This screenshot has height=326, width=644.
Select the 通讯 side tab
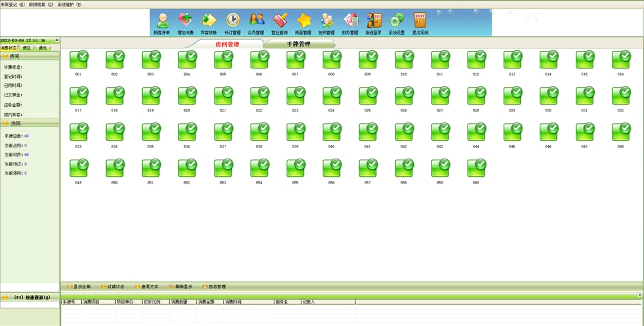43,48
